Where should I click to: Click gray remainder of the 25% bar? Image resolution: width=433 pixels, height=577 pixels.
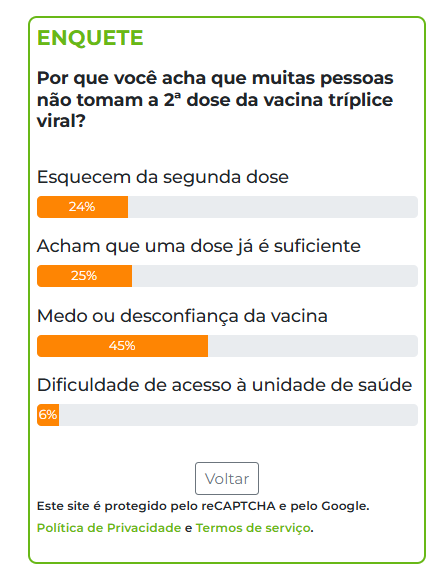275,276
